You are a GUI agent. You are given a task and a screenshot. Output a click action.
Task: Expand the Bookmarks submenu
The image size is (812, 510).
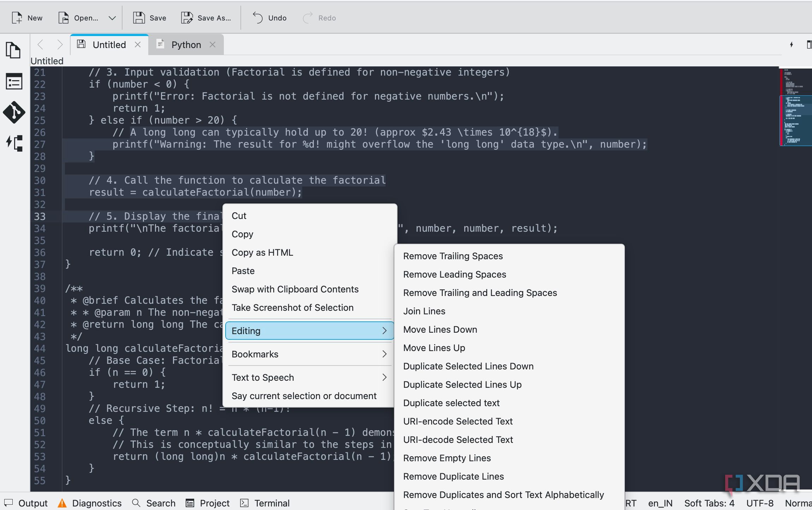[x=310, y=354]
